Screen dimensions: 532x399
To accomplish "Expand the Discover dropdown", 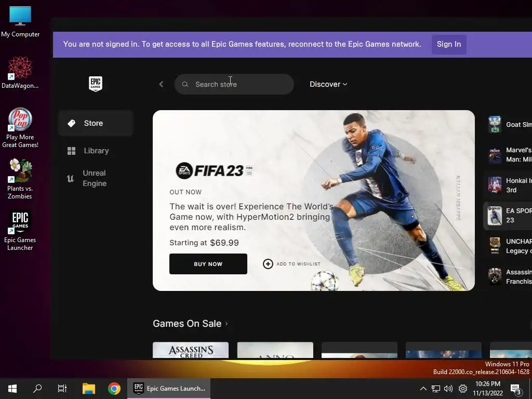I will click(x=328, y=84).
